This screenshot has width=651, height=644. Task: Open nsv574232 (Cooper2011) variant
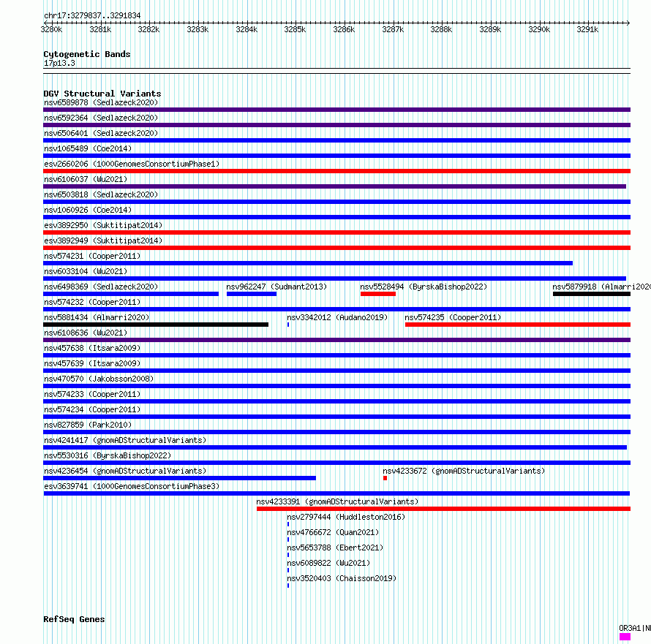click(x=92, y=302)
